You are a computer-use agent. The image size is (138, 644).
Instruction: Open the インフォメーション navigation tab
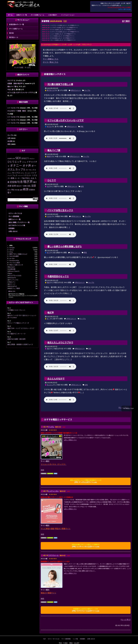tap(68, 15)
